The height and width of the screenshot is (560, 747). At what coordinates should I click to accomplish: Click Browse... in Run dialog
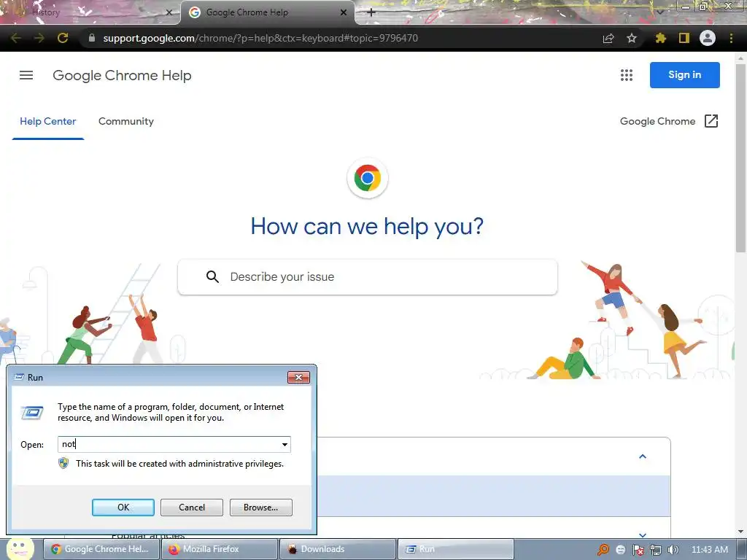pos(260,507)
